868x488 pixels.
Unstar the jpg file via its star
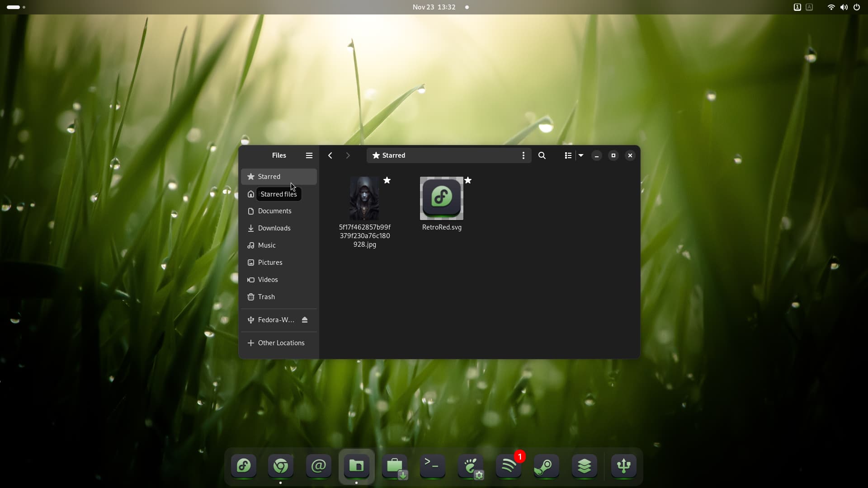[387, 180]
